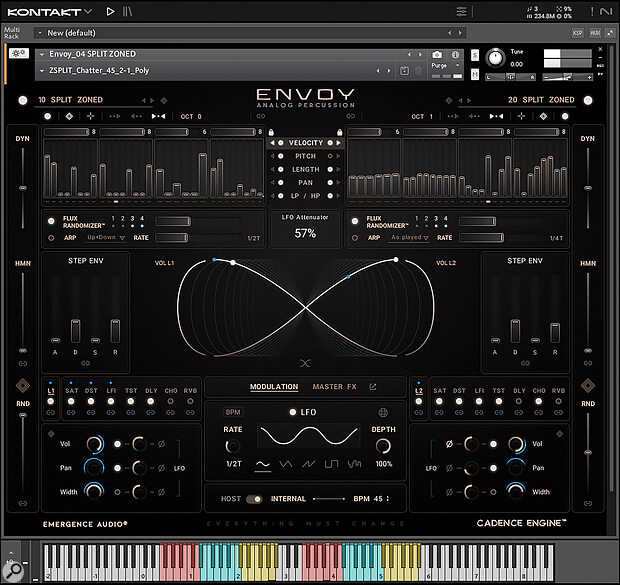The image size is (620, 585).
Task: Toggle the right layer 20 SPLIT ZONED power
Action: pos(588,100)
